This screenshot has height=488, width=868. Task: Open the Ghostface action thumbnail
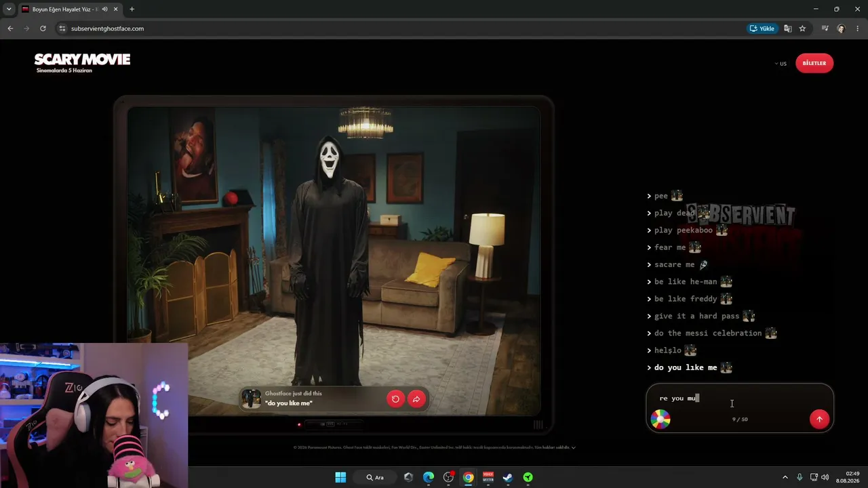[252, 399]
